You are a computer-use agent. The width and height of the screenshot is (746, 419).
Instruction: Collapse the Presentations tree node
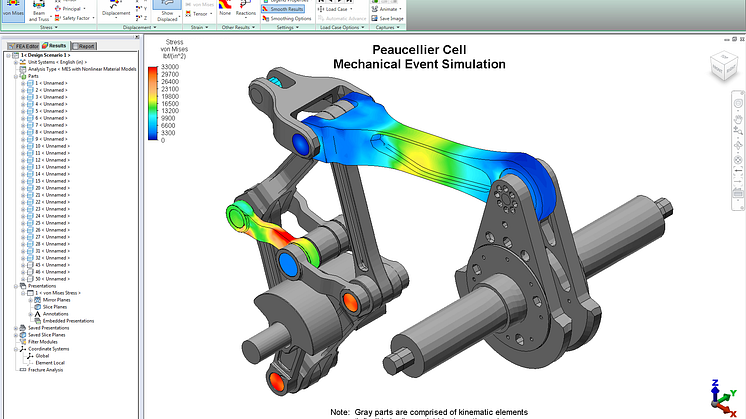(x=16, y=286)
